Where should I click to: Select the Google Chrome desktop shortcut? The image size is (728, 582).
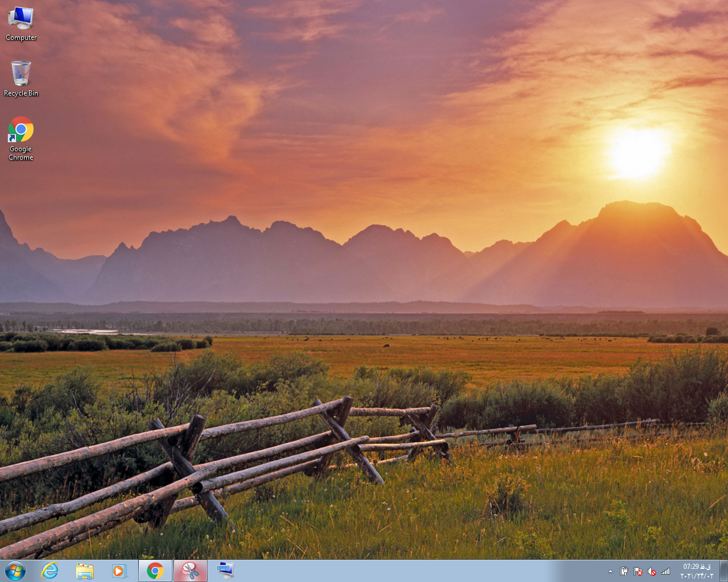click(21, 139)
